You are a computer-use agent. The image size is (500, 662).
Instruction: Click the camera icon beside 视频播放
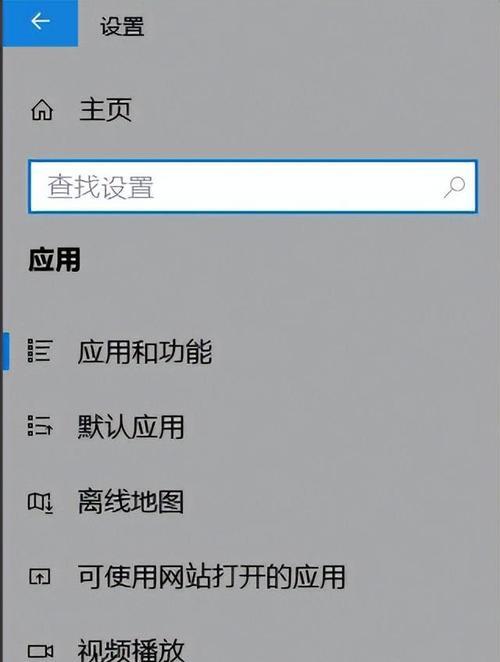point(40,651)
